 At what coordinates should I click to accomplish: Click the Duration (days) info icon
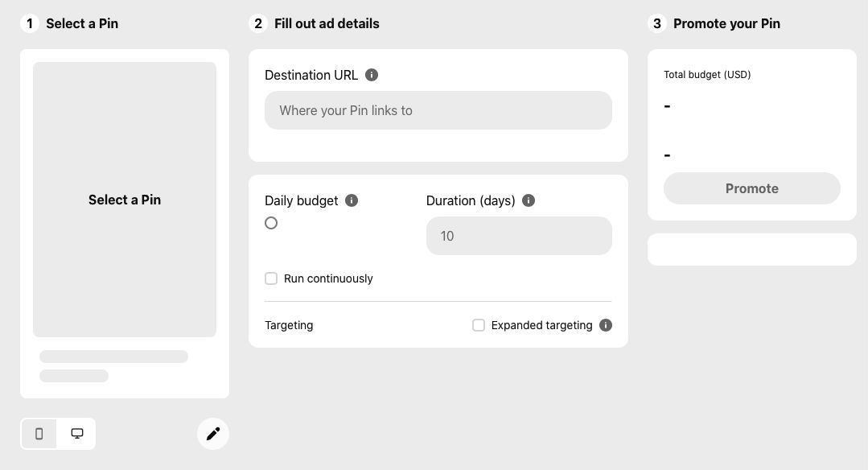click(529, 200)
